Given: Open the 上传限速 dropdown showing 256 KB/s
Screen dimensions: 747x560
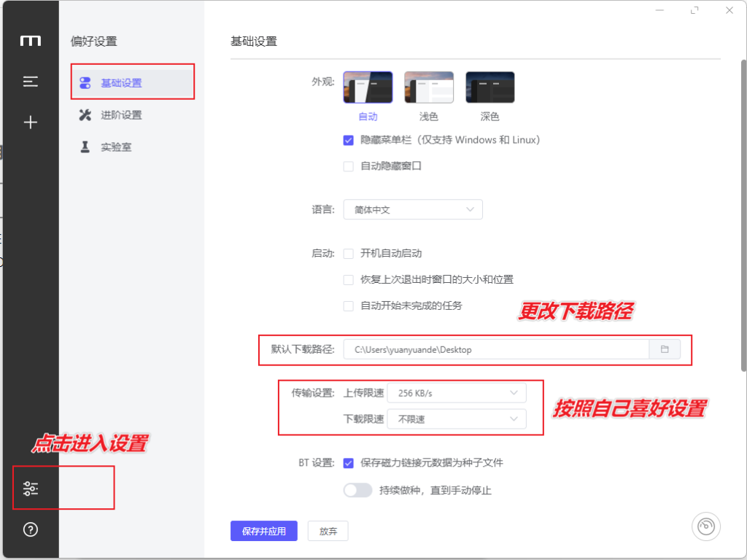Looking at the screenshot, I should pos(457,392).
